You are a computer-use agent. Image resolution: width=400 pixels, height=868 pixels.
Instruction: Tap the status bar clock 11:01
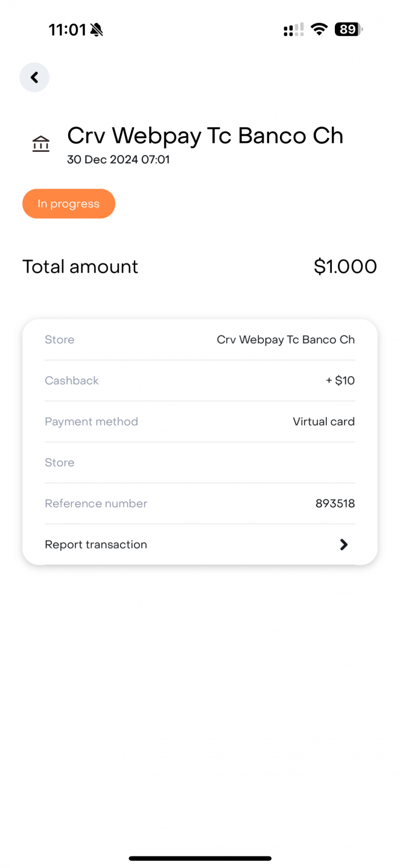click(x=68, y=30)
